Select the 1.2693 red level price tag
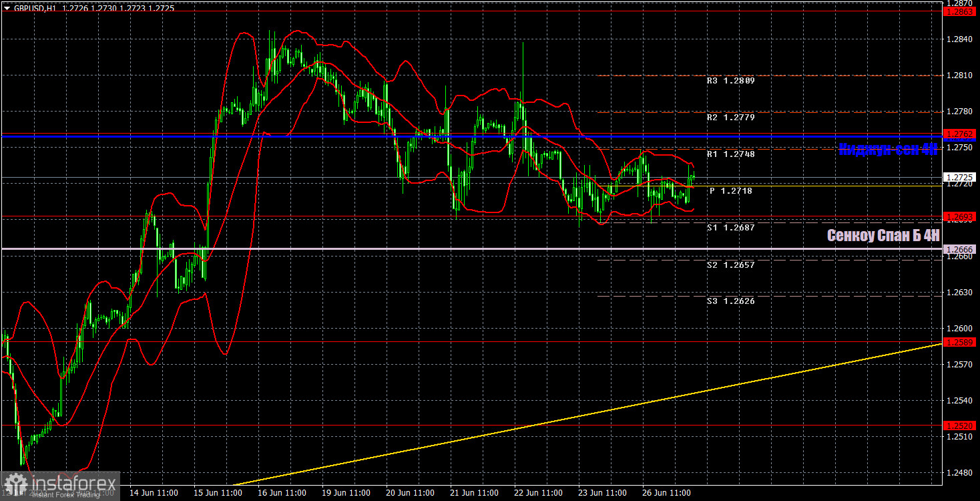The image size is (980, 501). click(960, 217)
